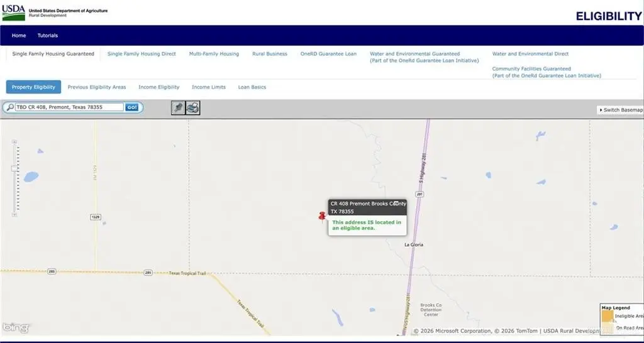Go to the Home menu item
Image resolution: width=644 pixels, height=343 pixels.
(19, 36)
